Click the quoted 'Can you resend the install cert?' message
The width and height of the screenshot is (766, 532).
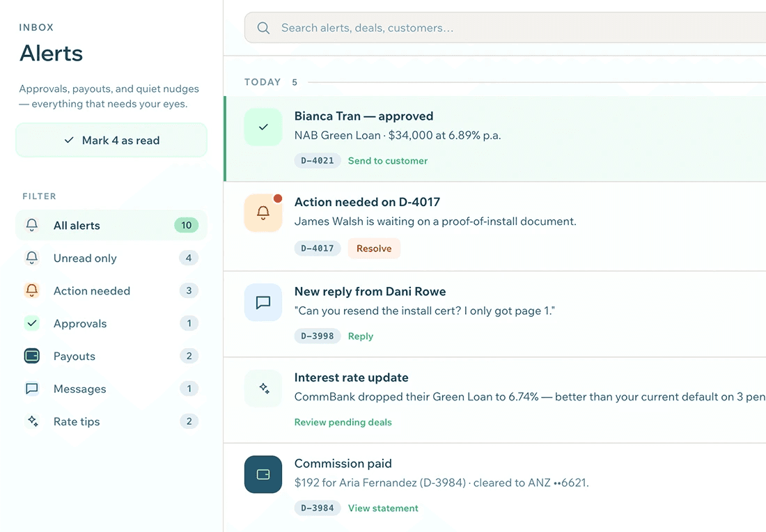425,311
